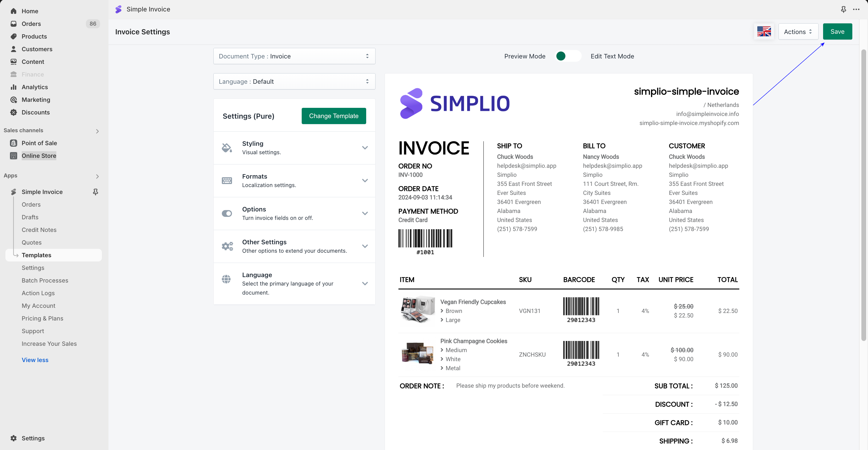
Task: Click the Language globe icon
Action: coord(226,279)
